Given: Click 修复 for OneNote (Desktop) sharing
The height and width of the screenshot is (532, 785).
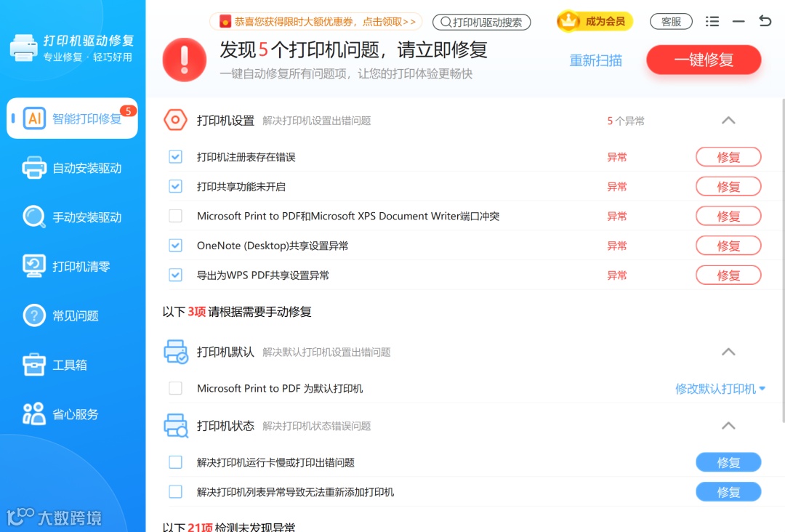Looking at the screenshot, I should coord(728,245).
